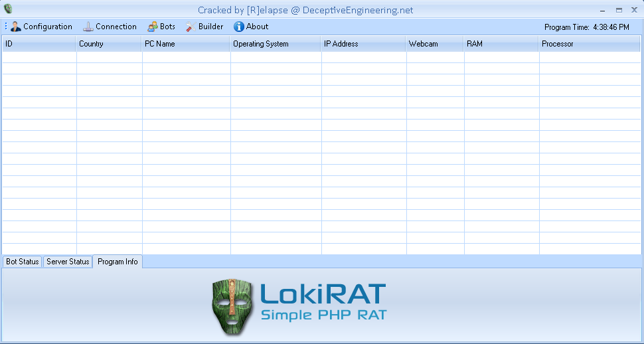This screenshot has height=344, width=644.
Task: Click the Operating System column header
Action: 276,44
